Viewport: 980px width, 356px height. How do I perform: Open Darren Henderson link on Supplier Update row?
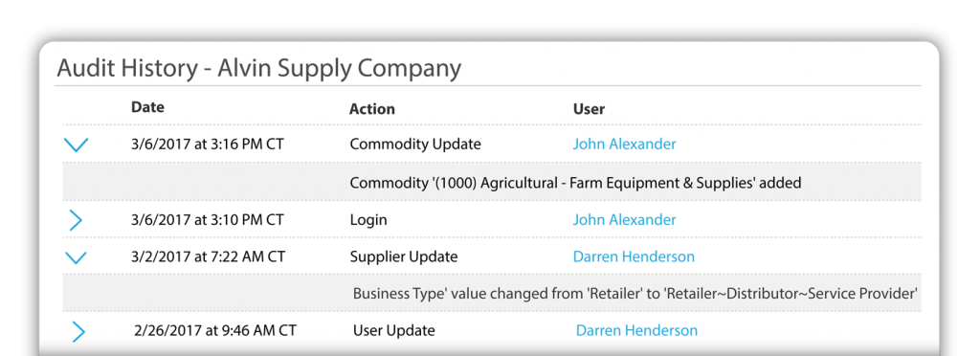pos(634,256)
